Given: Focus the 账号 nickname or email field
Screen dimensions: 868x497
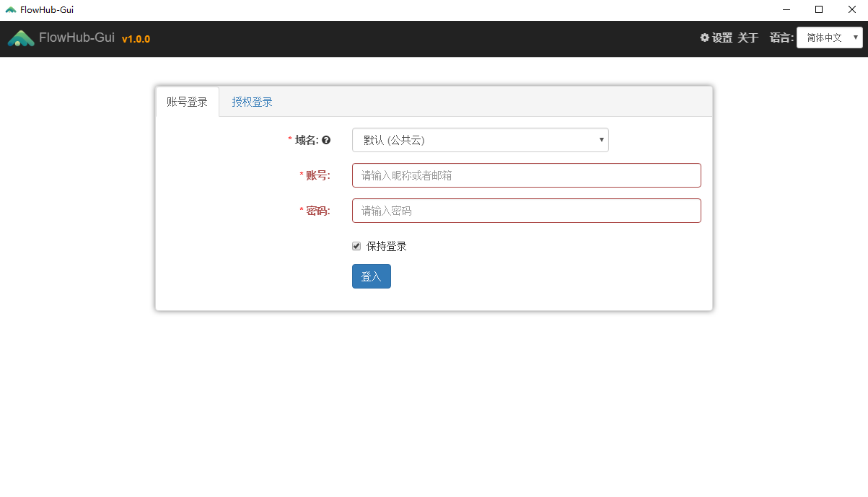Looking at the screenshot, I should [x=526, y=175].
